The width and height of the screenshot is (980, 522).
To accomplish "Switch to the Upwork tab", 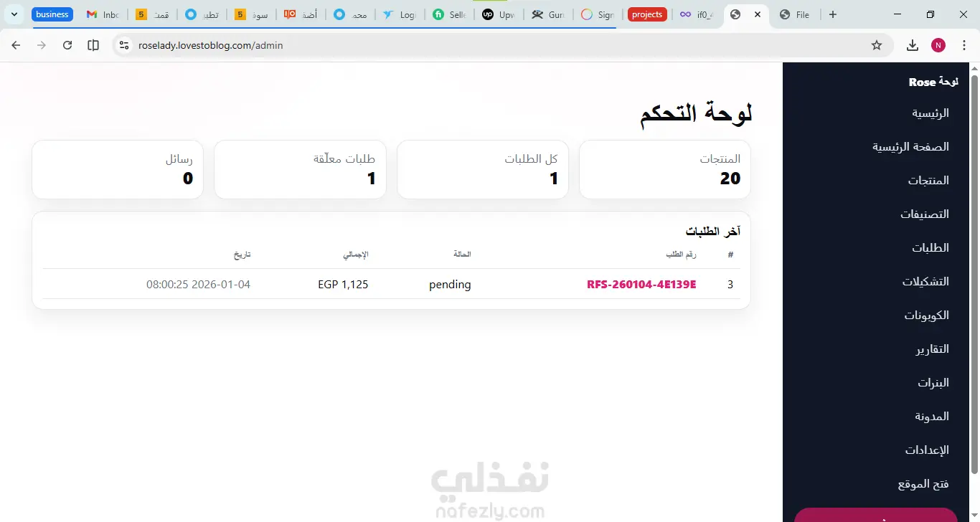I will [x=499, y=14].
